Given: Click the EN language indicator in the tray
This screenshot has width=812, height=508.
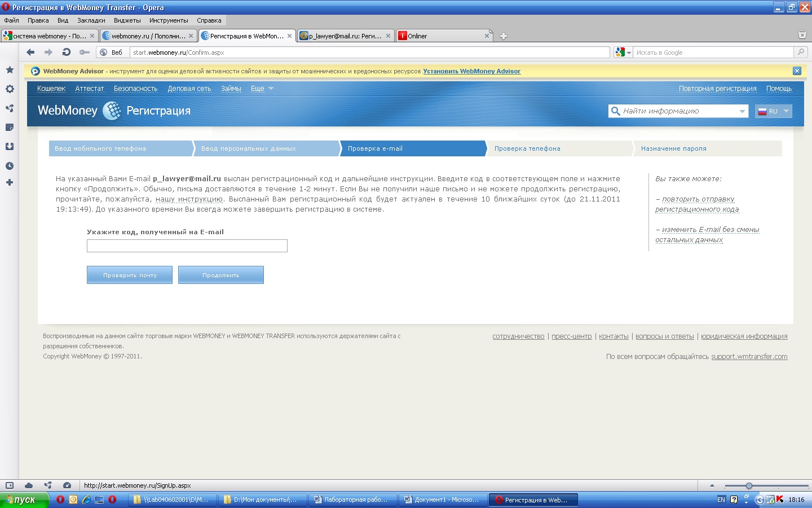Looking at the screenshot, I should tap(721, 500).
